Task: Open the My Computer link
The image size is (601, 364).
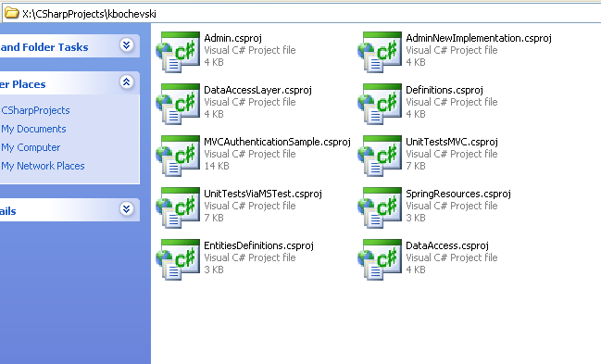Action: click(x=31, y=147)
